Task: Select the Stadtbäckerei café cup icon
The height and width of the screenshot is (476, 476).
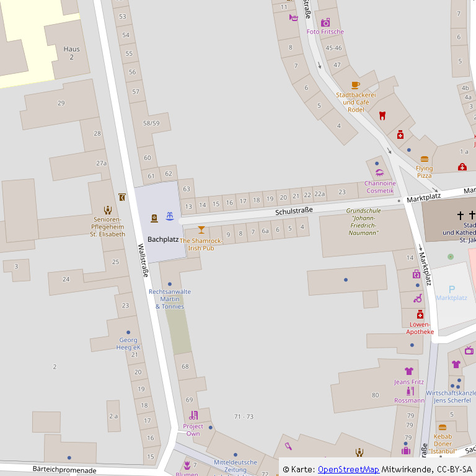Action: [356, 85]
